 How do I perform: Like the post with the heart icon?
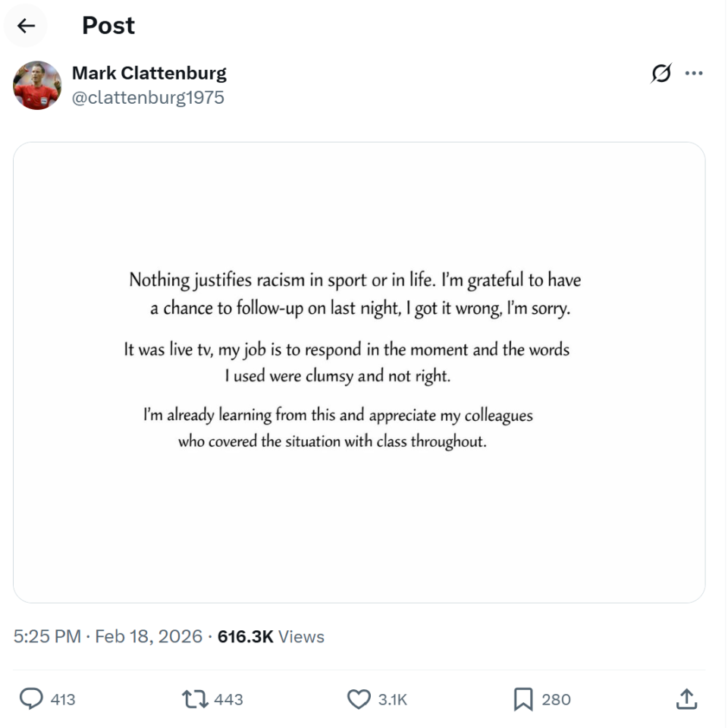coord(359,698)
